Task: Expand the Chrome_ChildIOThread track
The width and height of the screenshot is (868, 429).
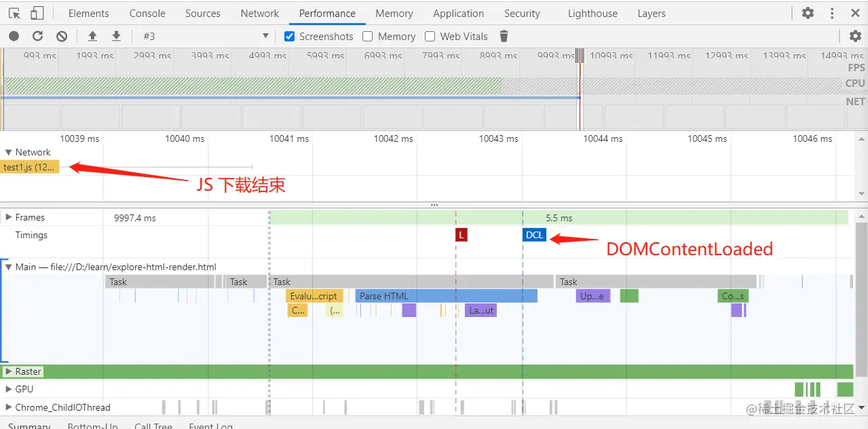Action: [x=9, y=407]
